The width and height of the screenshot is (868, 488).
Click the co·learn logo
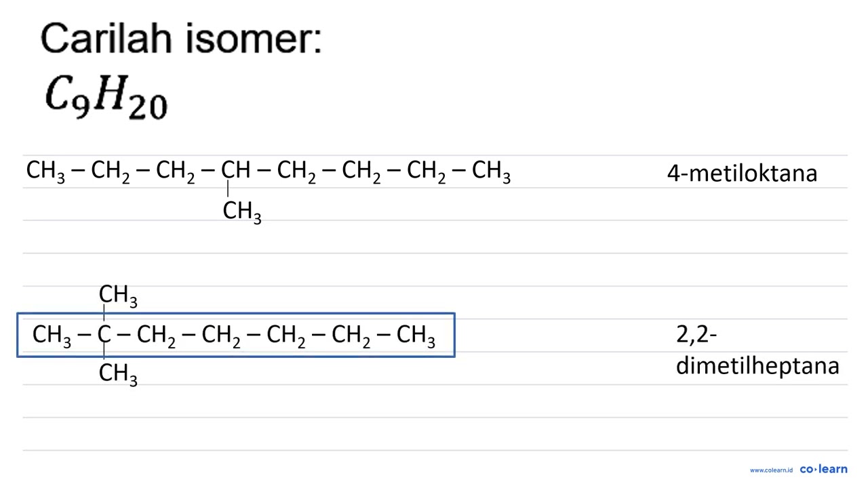823,469
